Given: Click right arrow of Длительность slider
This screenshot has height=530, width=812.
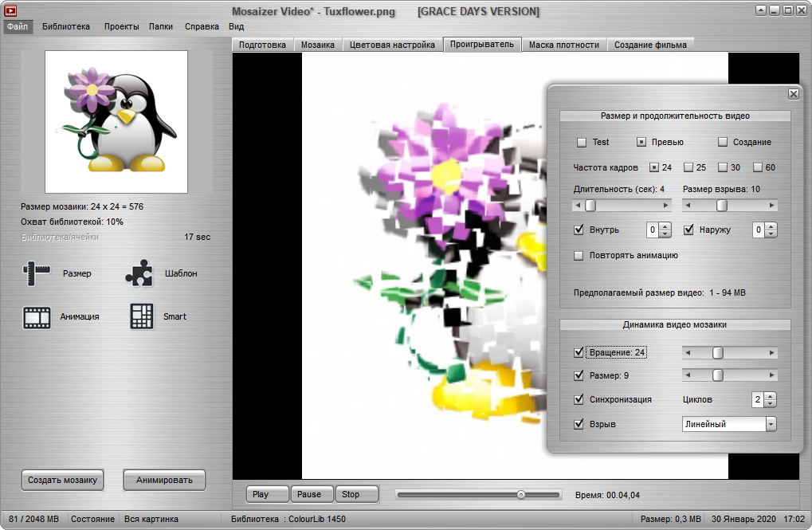Looking at the screenshot, I should click(666, 206).
